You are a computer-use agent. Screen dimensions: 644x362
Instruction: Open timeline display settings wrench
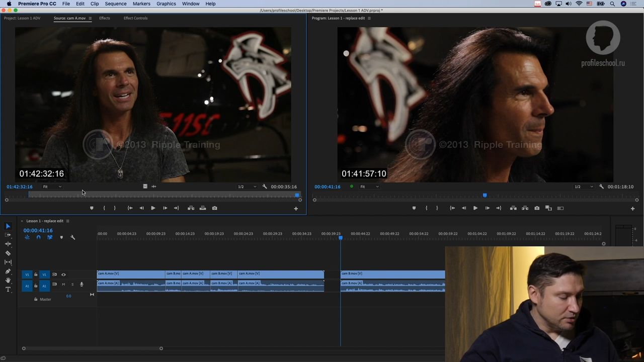click(72, 237)
